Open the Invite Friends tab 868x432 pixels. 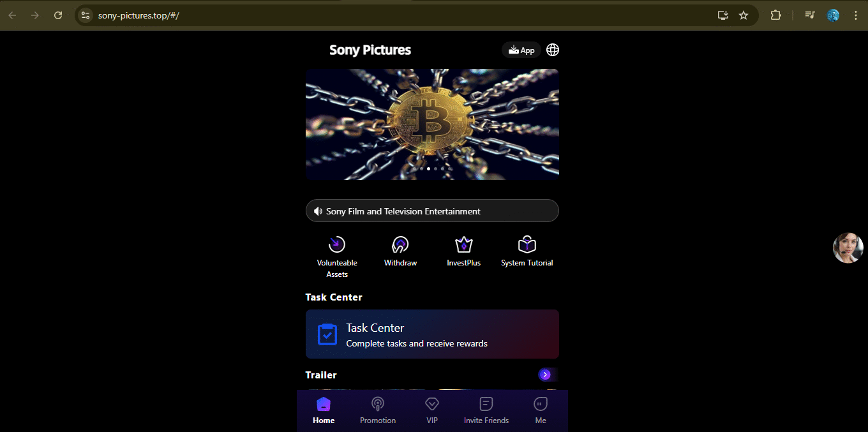486,410
